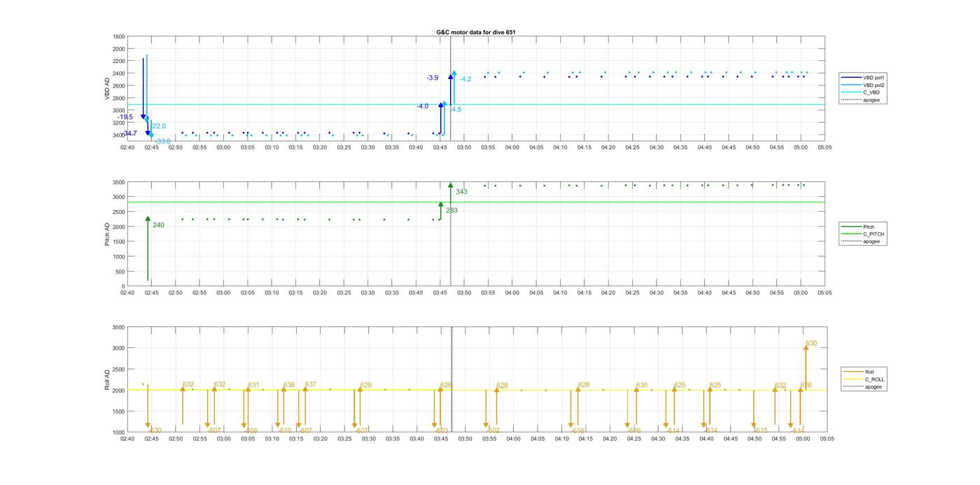This screenshot has height=485, width=980.
Task: Click the '22.0' VBD data label
Action: click(159, 126)
